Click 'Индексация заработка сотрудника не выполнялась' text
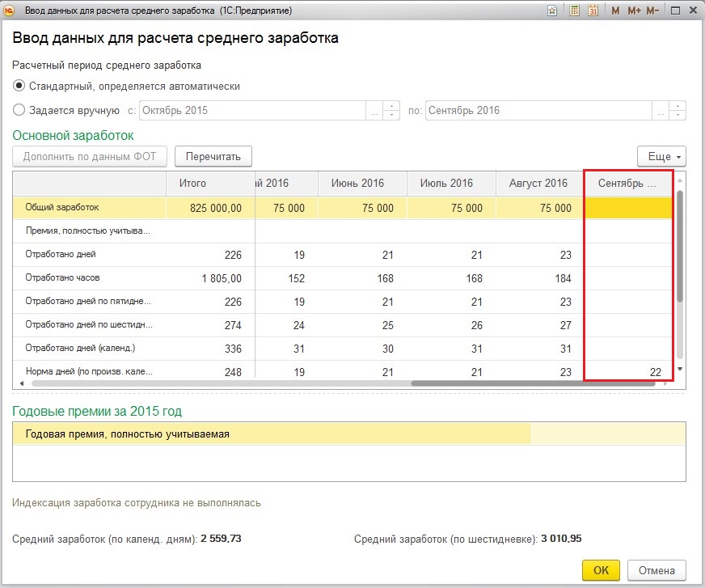The height and width of the screenshot is (588, 705). tap(137, 502)
